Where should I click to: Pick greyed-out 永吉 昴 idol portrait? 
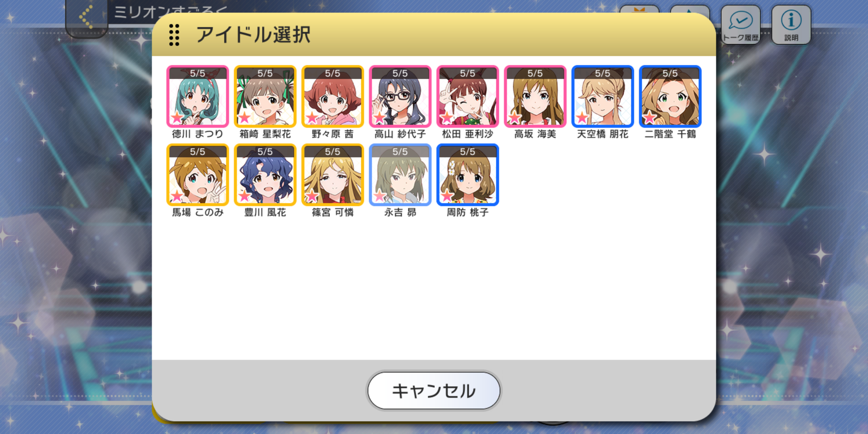click(400, 175)
